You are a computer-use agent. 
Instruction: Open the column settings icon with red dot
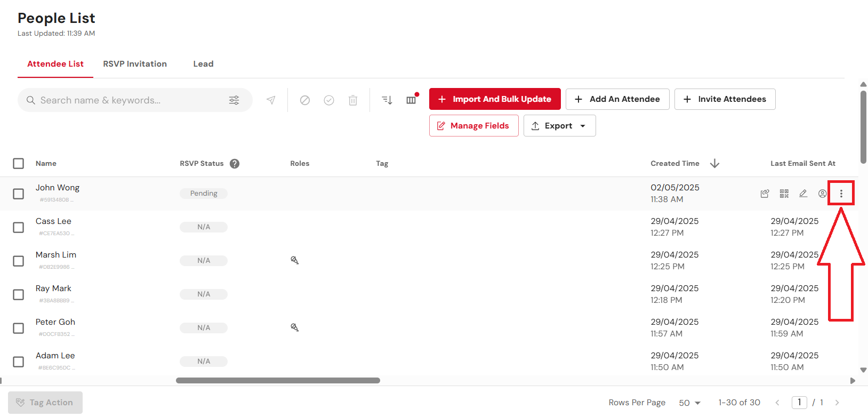pos(412,99)
